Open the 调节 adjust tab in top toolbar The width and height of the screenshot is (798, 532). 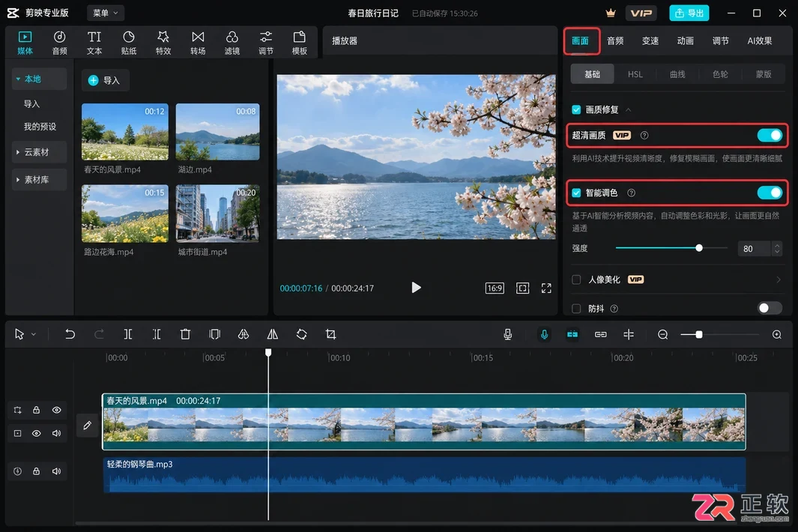[266, 42]
